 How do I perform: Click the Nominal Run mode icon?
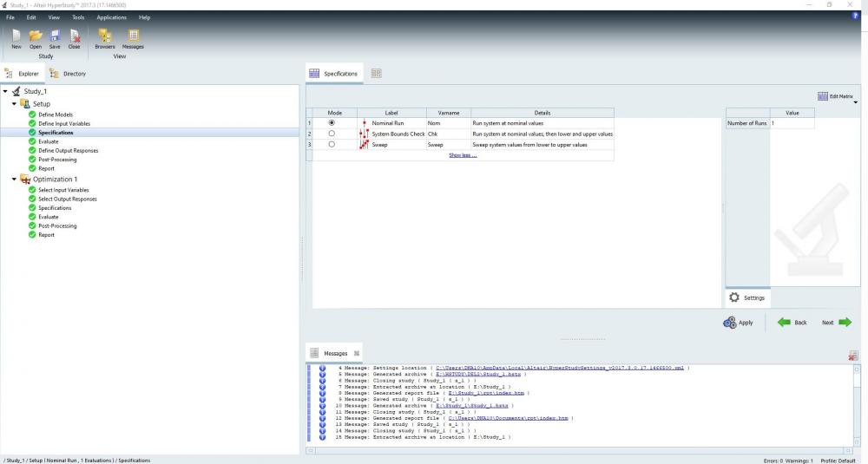365,123
